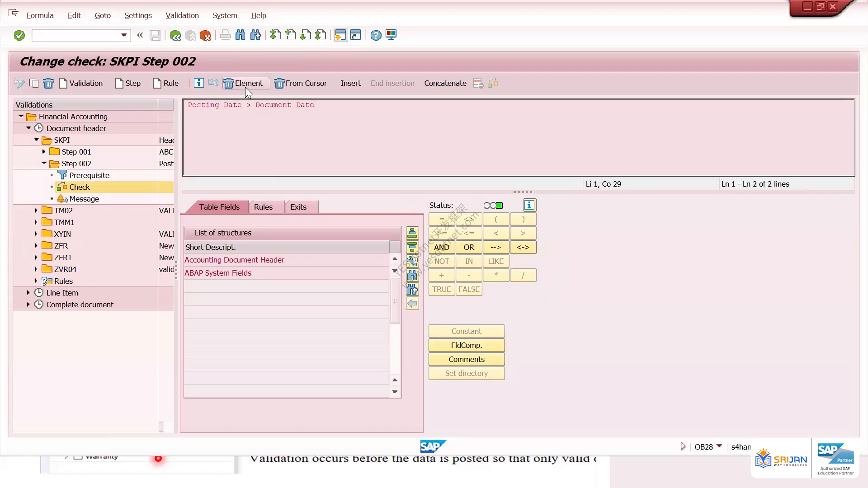868x488 pixels.
Task: Click the green checkmark Enter icon
Action: [19, 35]
